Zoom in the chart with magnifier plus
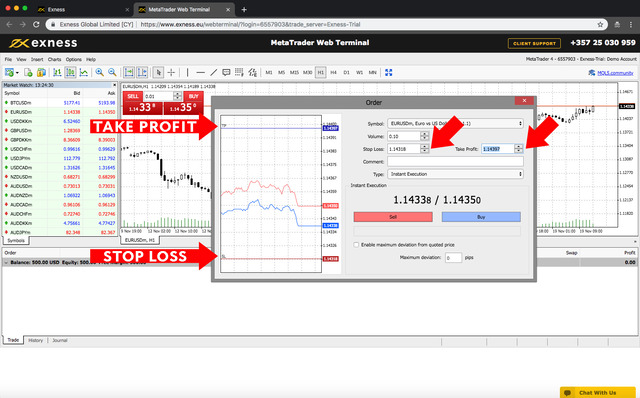Image resolution: width=640 pixels, height=398 pixels. click(x=99, y=72)
